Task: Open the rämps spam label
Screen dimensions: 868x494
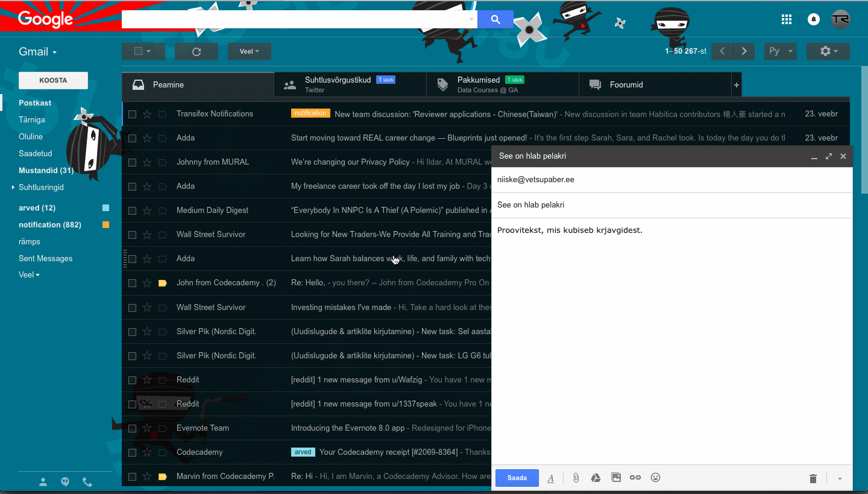Action: point(30,242)
